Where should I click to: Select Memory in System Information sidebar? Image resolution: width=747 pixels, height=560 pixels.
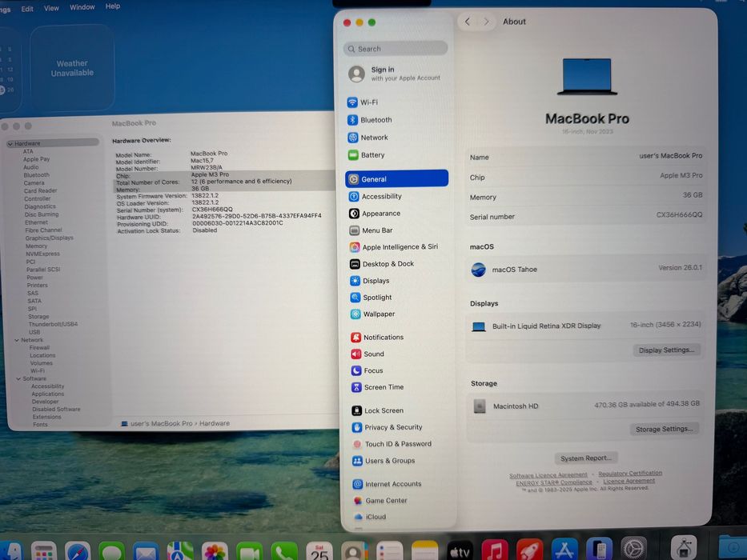click(36, 246)
